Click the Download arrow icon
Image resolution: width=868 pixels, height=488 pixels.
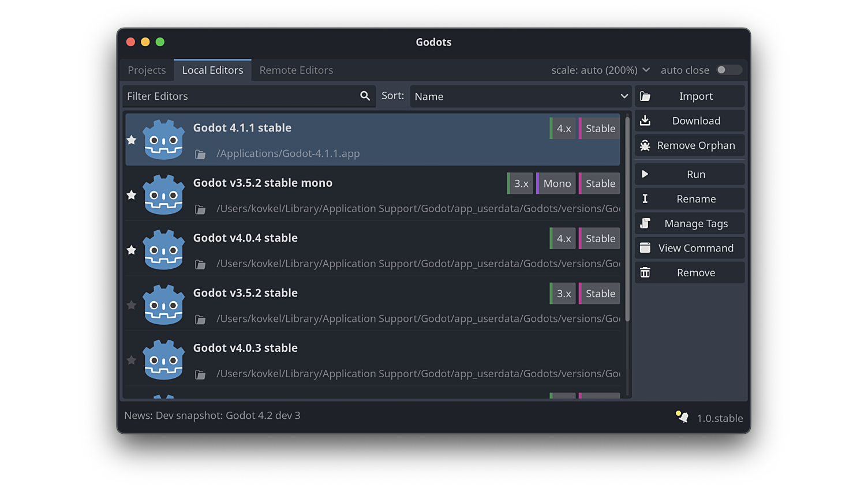point(645,121)
